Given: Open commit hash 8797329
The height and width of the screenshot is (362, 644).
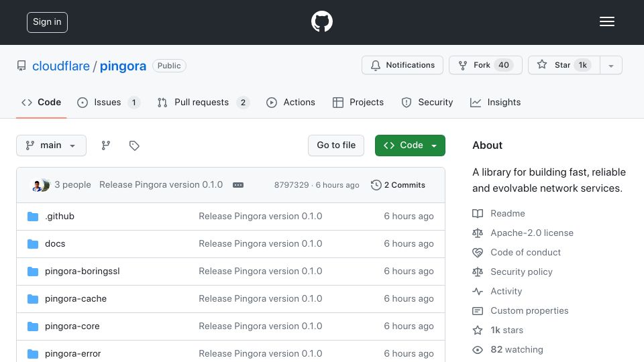Looking at the screenshot, I should [292, 185].
